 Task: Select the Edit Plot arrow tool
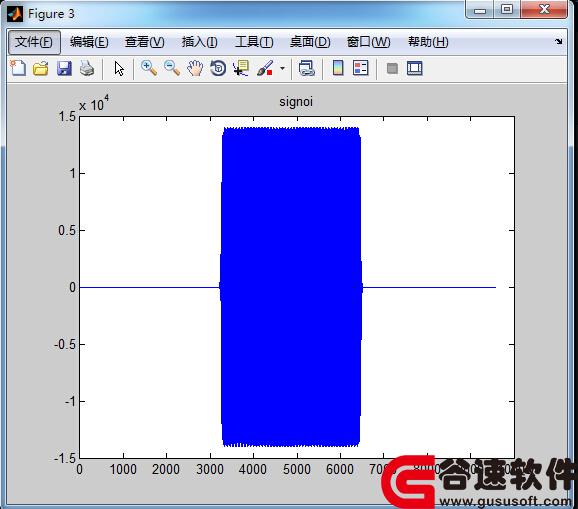[119, 69]
